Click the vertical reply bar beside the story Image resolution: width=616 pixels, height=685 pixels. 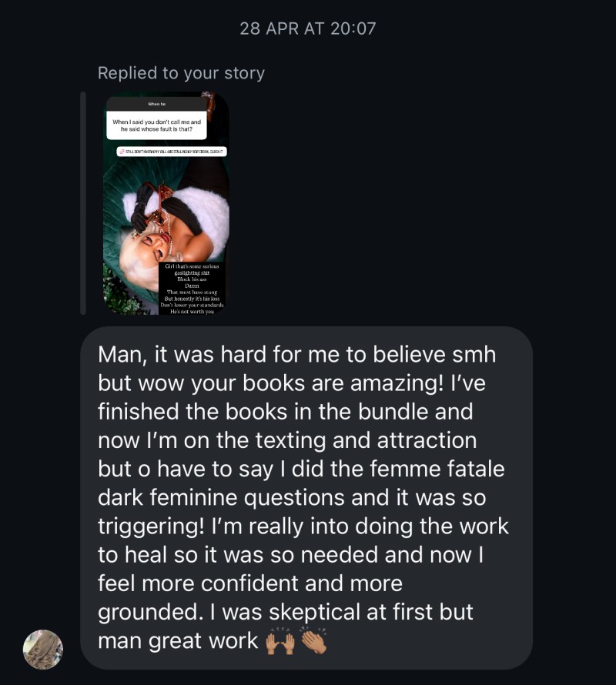click(83, 202)
